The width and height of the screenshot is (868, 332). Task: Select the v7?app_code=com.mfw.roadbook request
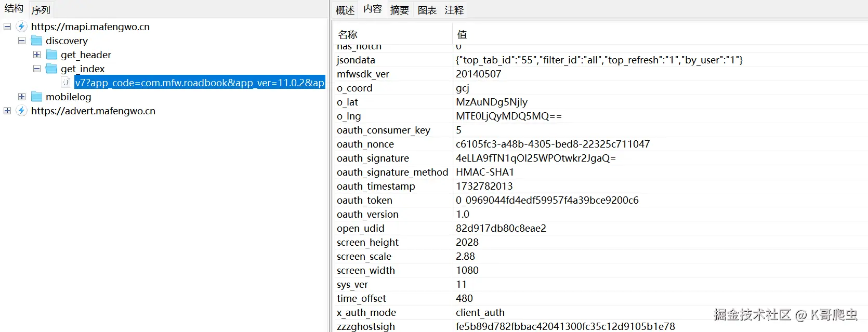(200, 83)
